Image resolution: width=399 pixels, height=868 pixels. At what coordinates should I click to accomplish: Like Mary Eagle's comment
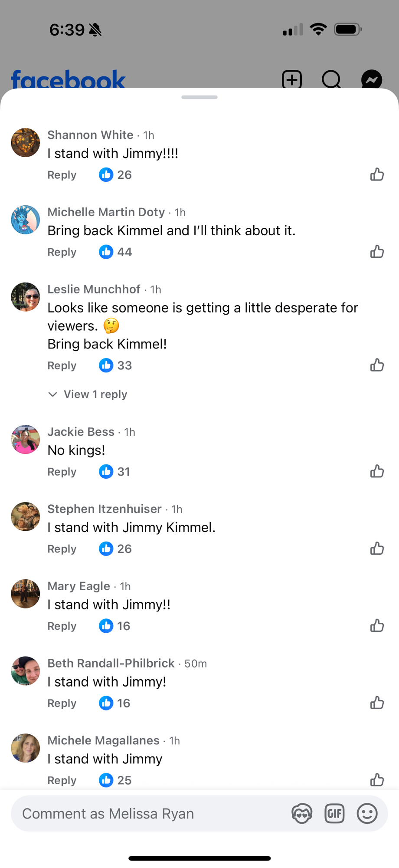(x=377, y=626)
